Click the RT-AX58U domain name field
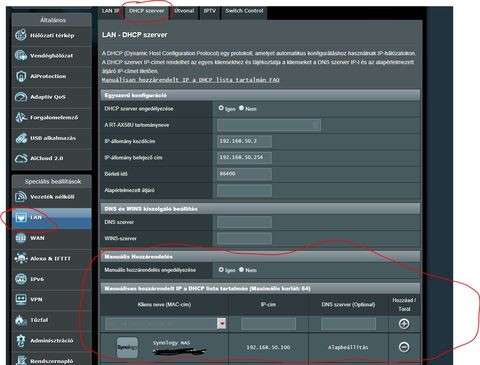 coord(269,125)
